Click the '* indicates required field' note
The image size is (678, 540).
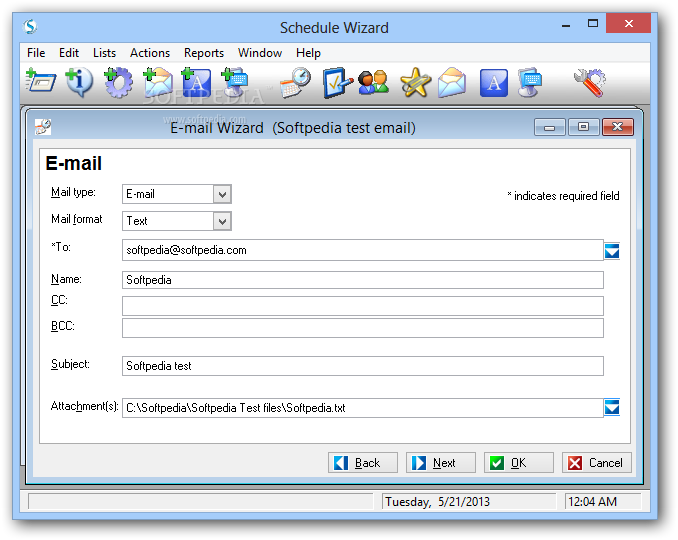563,196
